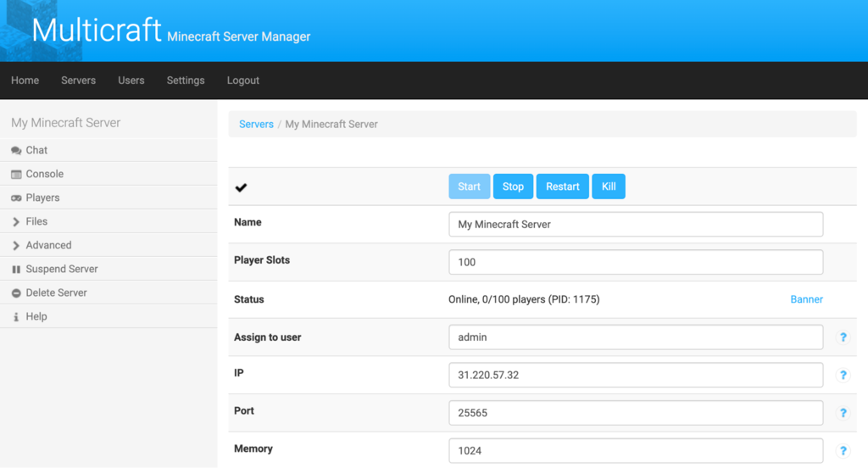The height and width of the screenshot is (468, 868).
Task: Click the Help info icon in sidebar
Action: pyautogui.click(x=16, y=317)
